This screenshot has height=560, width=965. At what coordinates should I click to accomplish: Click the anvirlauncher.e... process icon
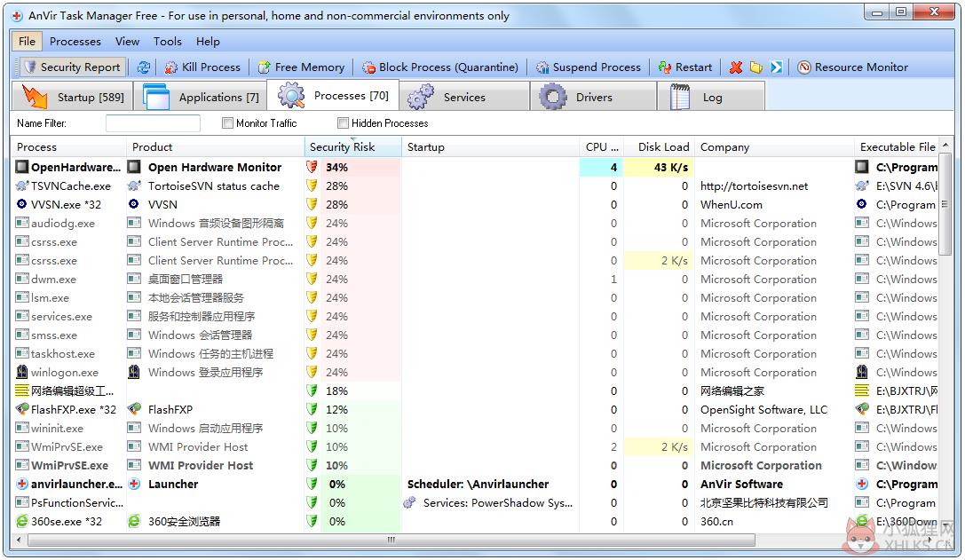click(22, 484)
